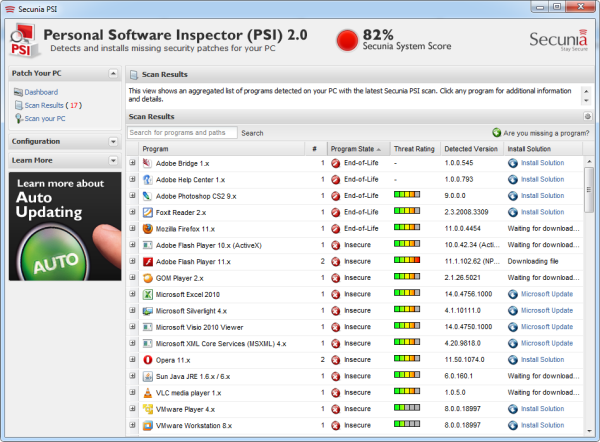Collapse the Patch Your PC panel
The width and height of the screenshot is (600, 442).
point(113,73)
